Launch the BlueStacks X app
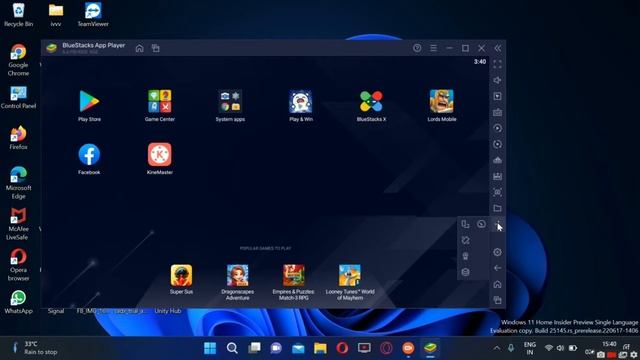Screen dimensions: 640x360 371,102
